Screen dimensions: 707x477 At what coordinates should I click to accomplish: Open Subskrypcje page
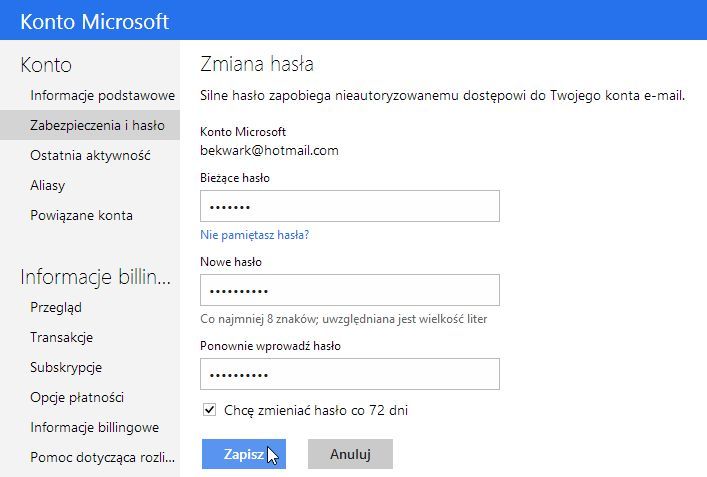pos(66,367)
